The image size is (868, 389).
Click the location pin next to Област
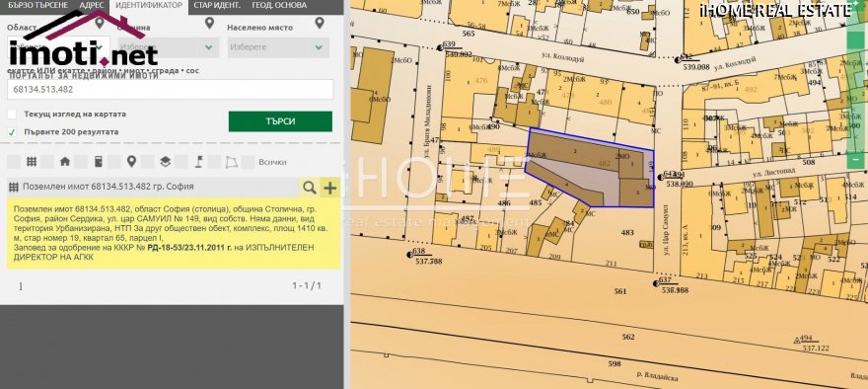[100, 23]
